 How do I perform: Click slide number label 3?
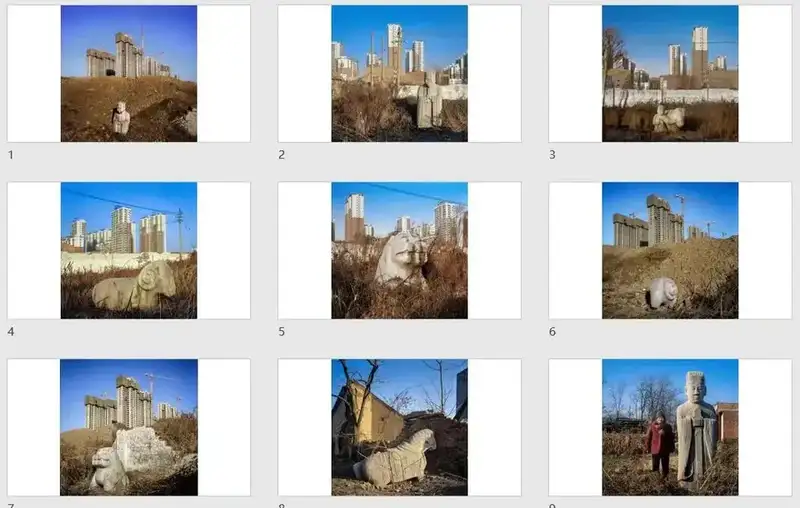click(552, 155)
